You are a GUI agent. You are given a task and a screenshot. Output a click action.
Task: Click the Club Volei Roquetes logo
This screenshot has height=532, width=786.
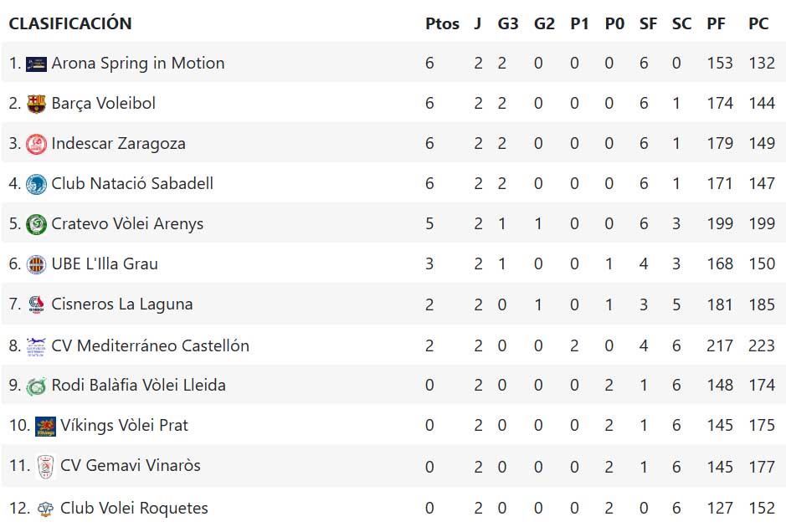[x=45, y=509]
